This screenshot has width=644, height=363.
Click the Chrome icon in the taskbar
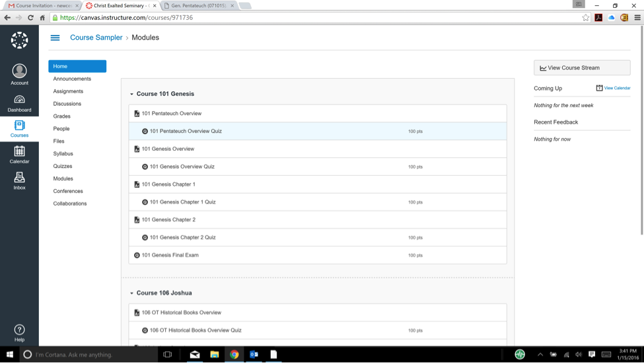234,354
